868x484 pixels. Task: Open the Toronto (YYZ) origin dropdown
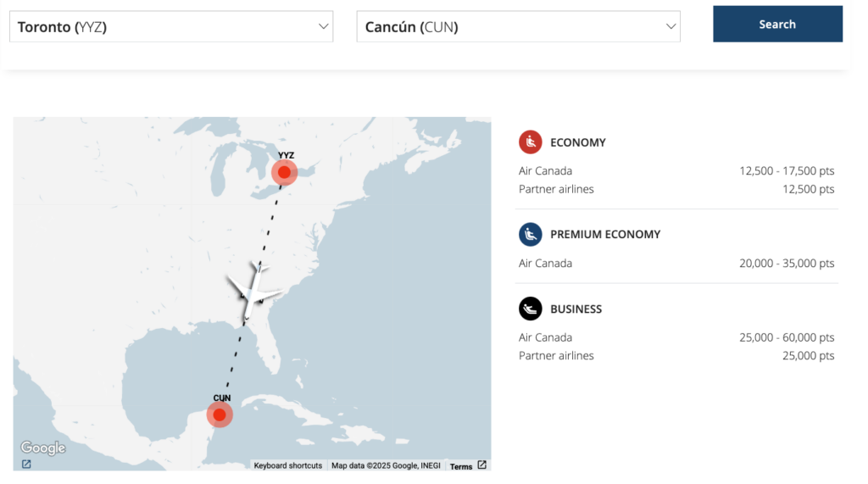point(171,26)
